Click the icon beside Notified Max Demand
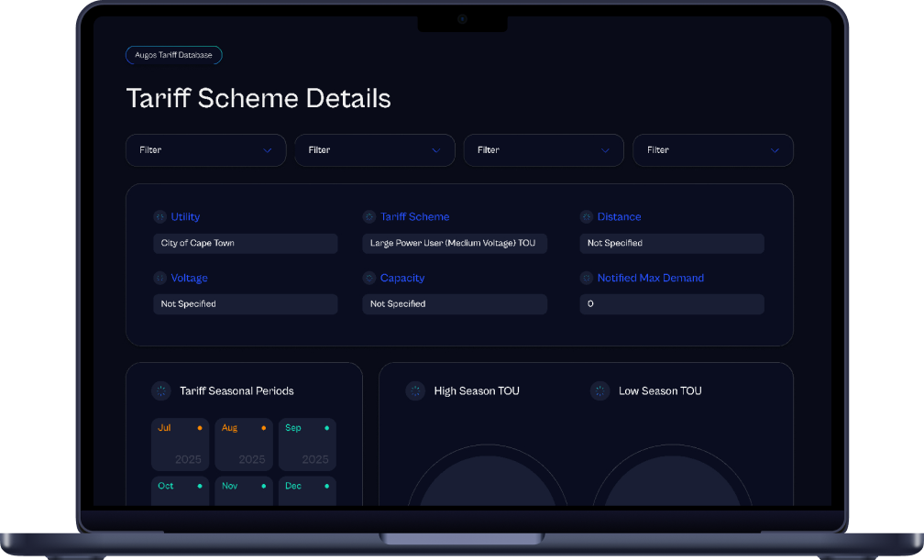This screenshot has height=560, width=924. tap(587, 278)
